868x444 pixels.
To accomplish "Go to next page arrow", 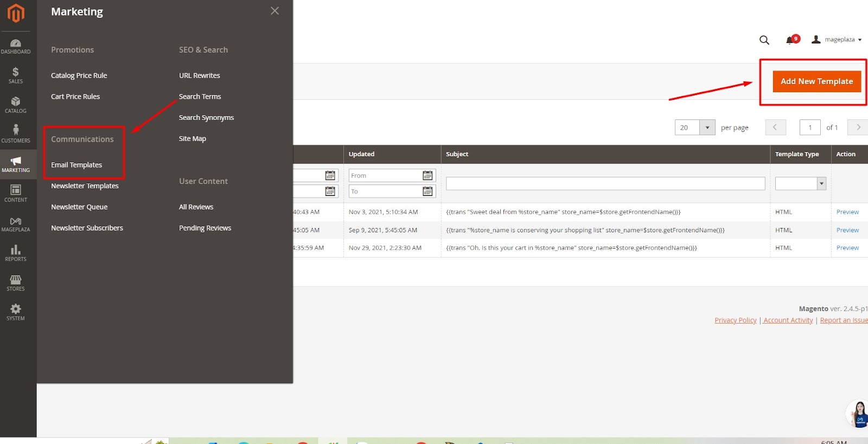I will click(x=858, y=128).
